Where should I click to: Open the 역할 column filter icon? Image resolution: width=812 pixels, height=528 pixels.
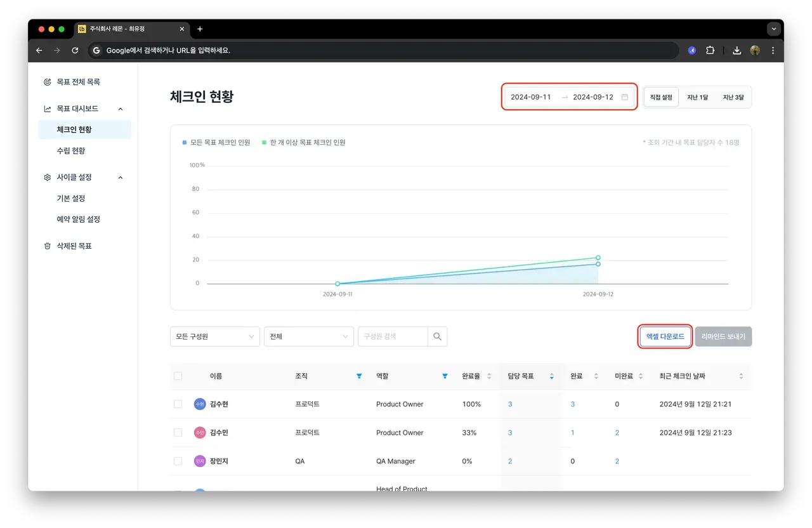tap(445, 376)
